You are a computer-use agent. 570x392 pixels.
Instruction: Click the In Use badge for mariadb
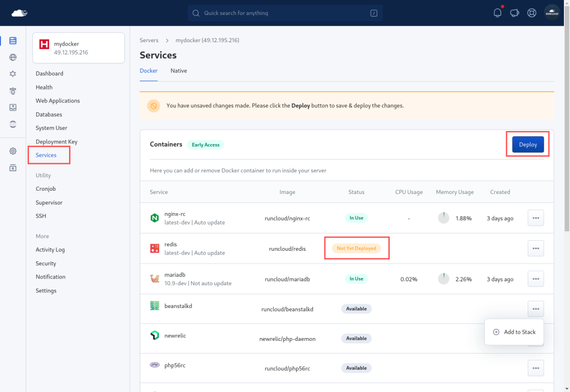[x=356, y=279]
